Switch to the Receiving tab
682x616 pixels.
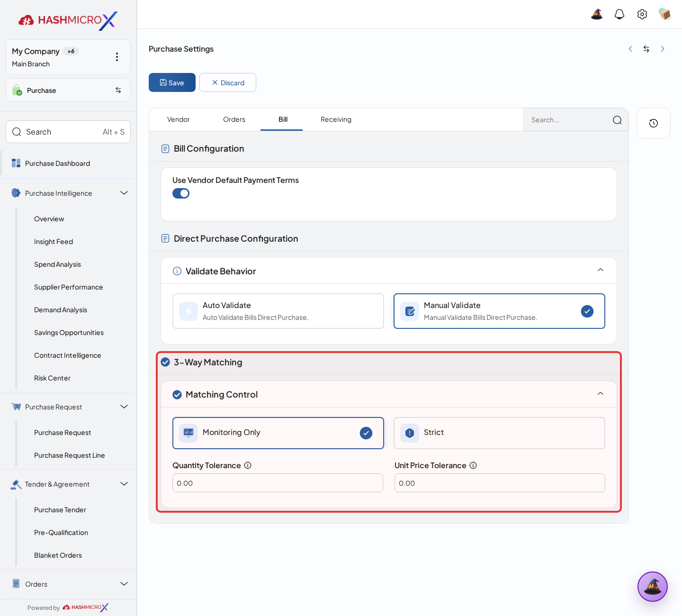pyautogui.click(x=336, y=119)
